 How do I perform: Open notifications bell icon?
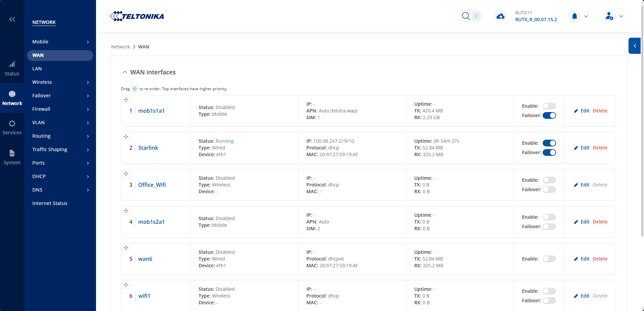(x=575, y=16)
